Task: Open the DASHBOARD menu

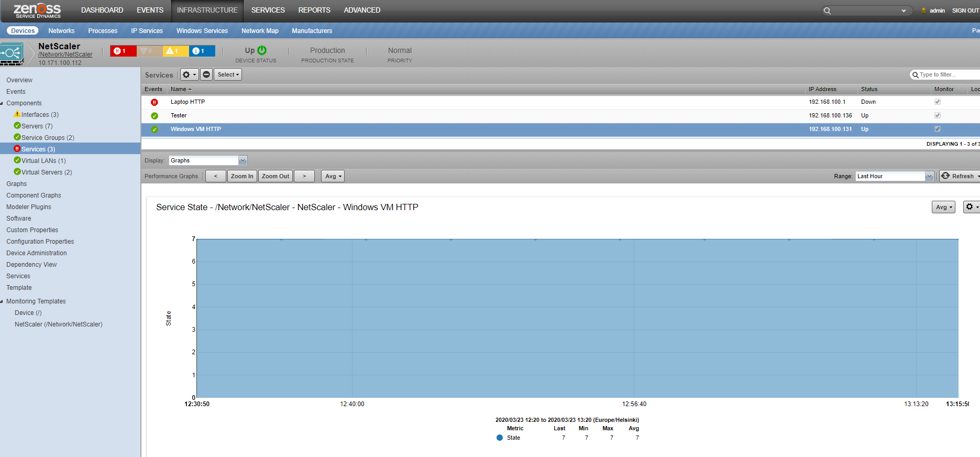Action: (102, 10)
